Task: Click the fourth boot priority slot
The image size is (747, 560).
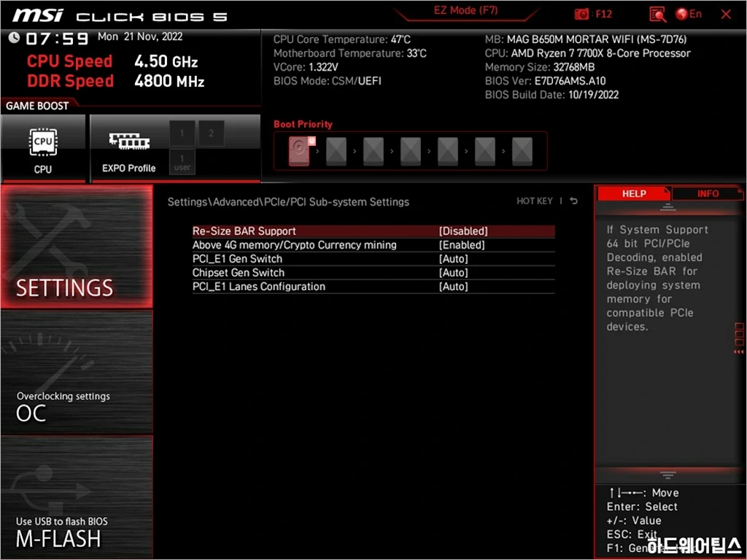Action: [411, 151]
